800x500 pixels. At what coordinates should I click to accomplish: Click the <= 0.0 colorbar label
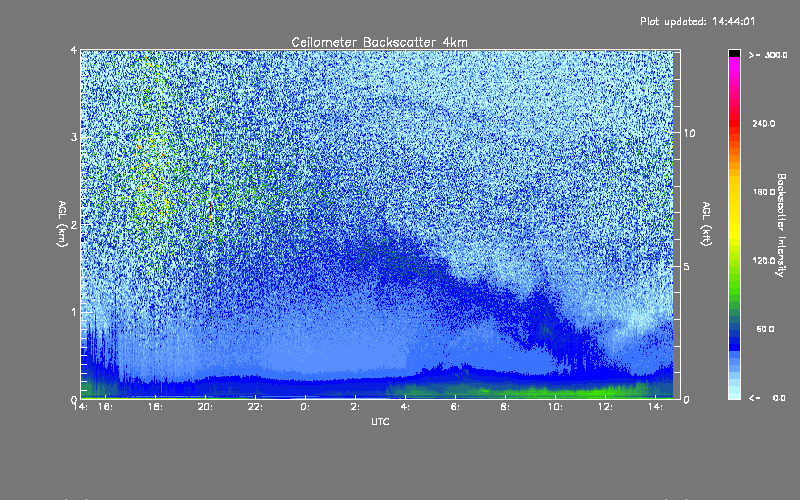[x=768, y=398]
